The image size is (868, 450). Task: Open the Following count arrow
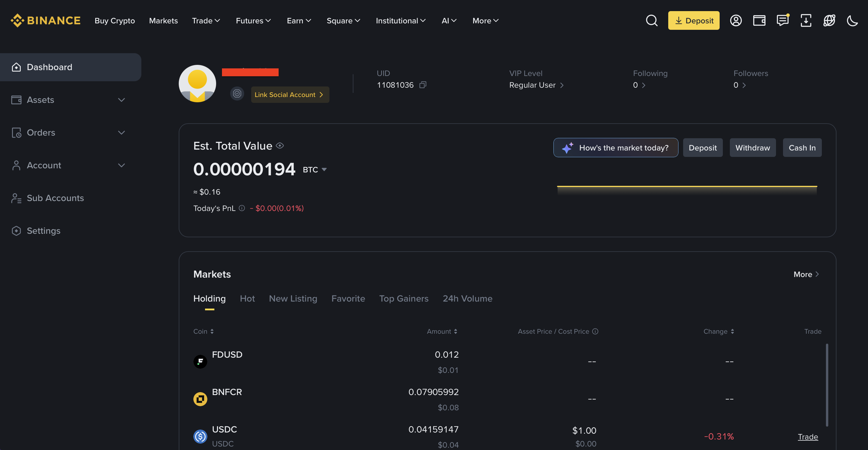tap(643, 85)
